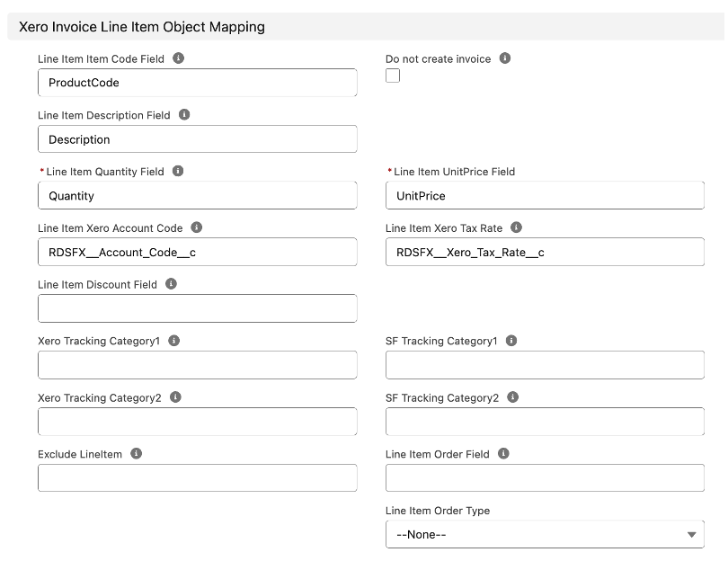View help for Line Item Xero Account Code

pos(197,227)
